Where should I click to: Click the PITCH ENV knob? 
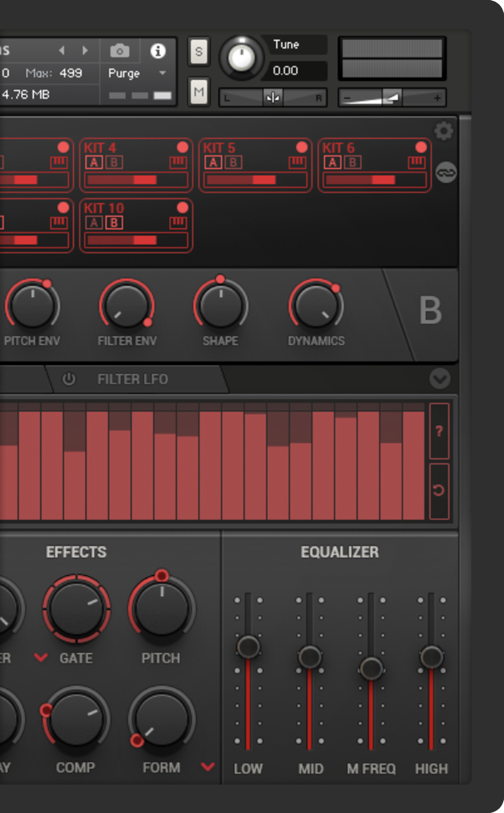[32, 306]
